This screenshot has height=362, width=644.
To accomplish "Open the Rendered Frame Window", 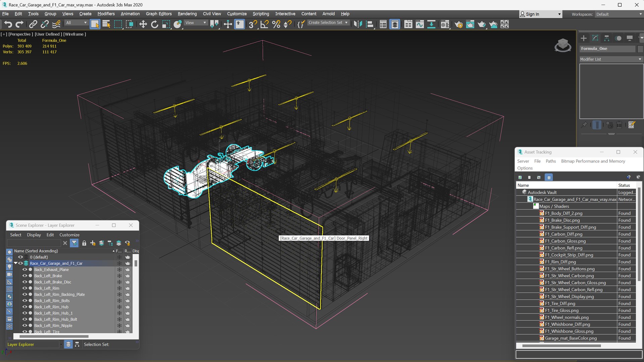I will coord(470,24).
